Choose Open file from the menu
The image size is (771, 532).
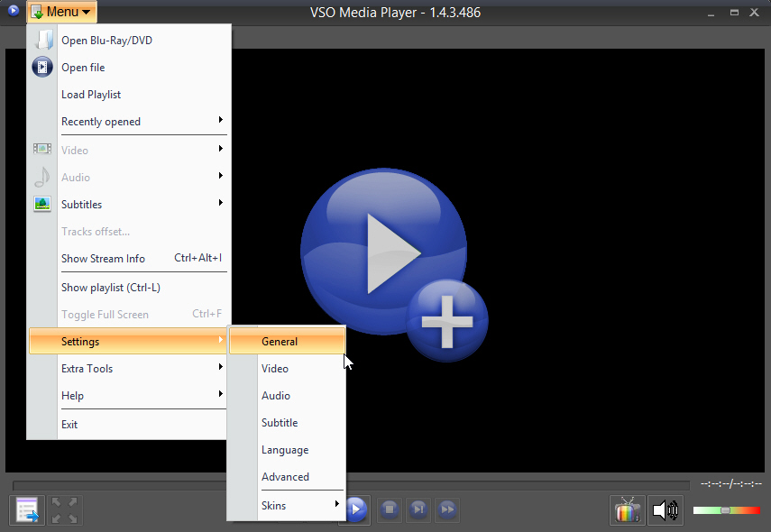tap(129, 68)
